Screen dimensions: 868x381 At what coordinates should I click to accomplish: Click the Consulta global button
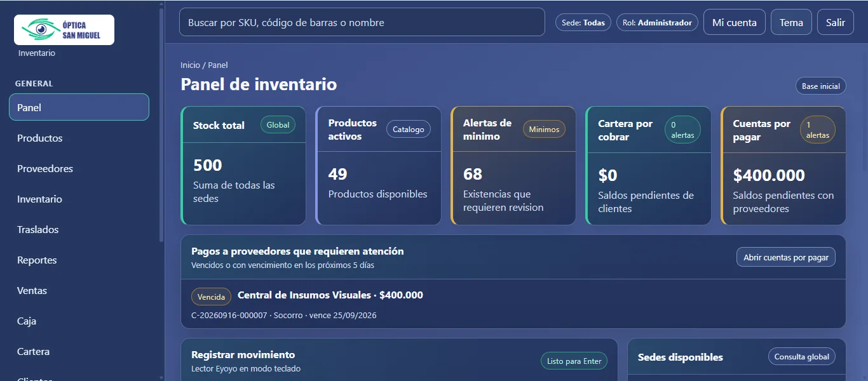[802, 356]
